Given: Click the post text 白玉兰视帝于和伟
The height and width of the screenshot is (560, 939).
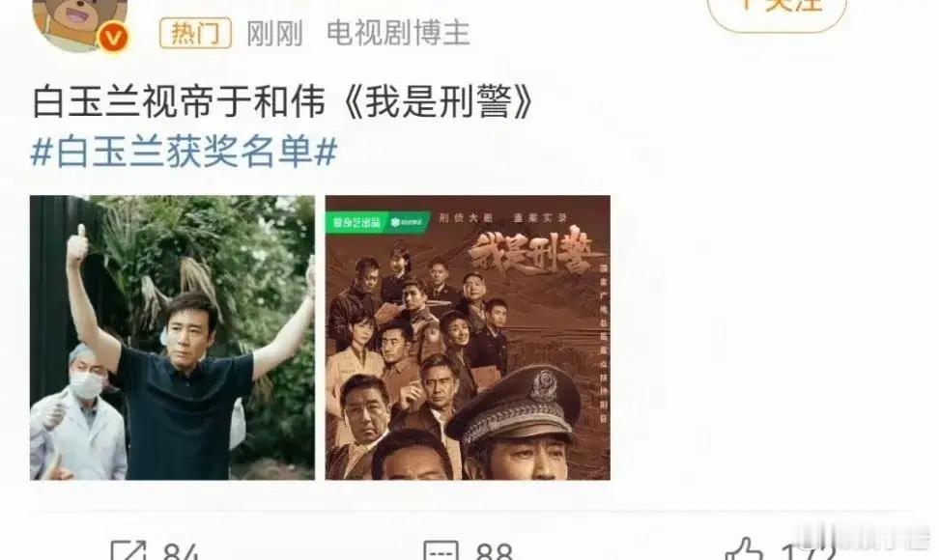Looking at the screenshot, I should coord(179,101).
